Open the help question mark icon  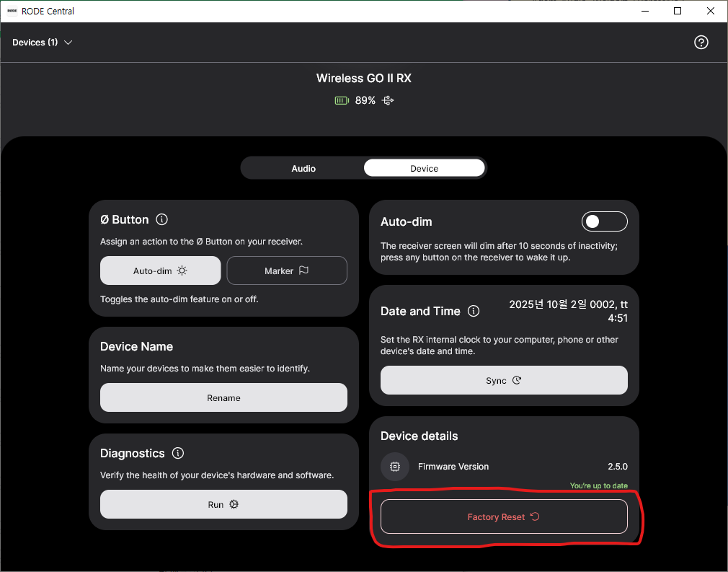click(x=701, y=43)
